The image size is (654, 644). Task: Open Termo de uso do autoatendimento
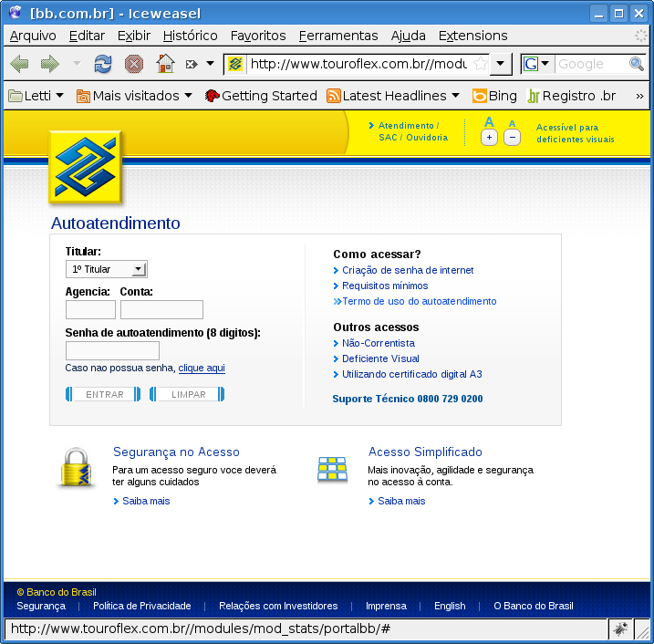click(420, 301)
